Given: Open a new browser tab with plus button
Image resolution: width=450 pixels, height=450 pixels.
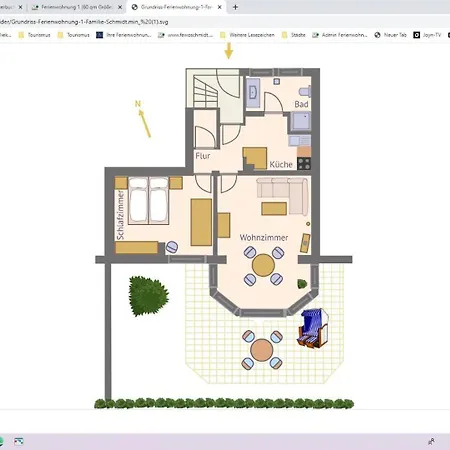Looking at the screenshot, I should pos(235,7).
